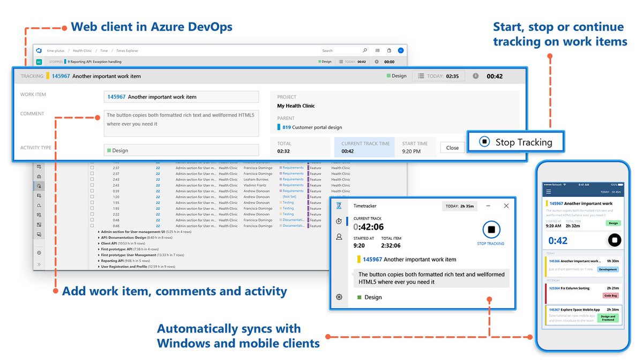Expand the API: Documentation: Design group
Screen dimensions: 643x364
point(99,238)
